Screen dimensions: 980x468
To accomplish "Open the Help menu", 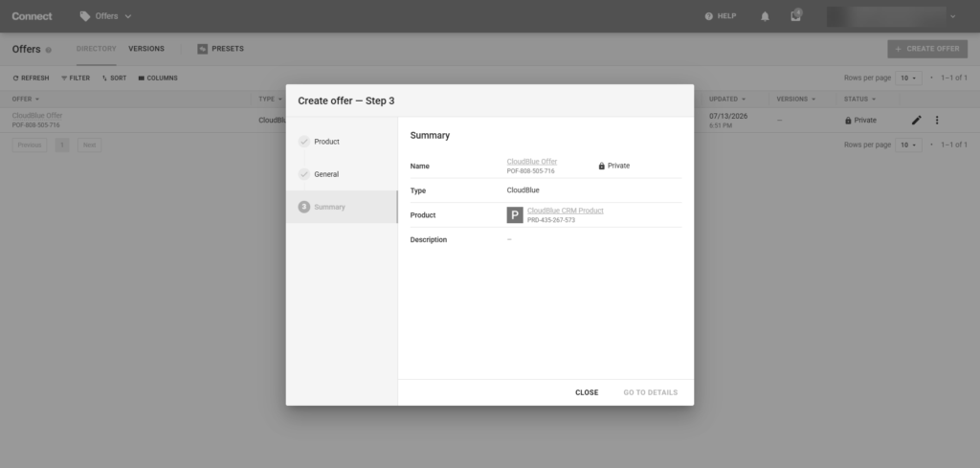I will pyautogui.click(x=720, y=16).
